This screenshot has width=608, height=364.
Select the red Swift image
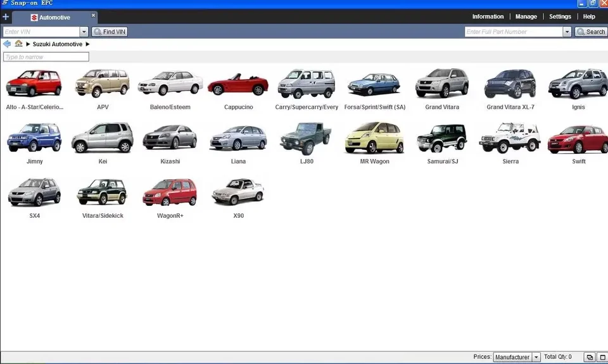pos(578,139)
